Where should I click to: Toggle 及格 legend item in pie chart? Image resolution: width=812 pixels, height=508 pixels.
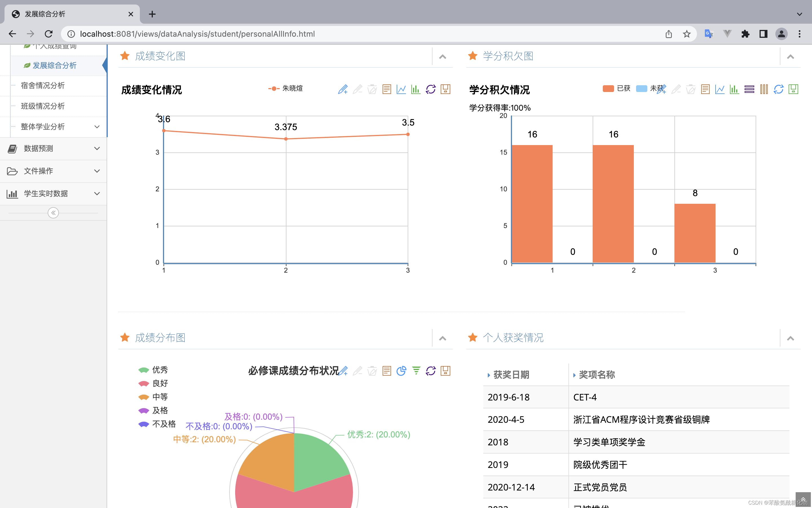point(153,410)
